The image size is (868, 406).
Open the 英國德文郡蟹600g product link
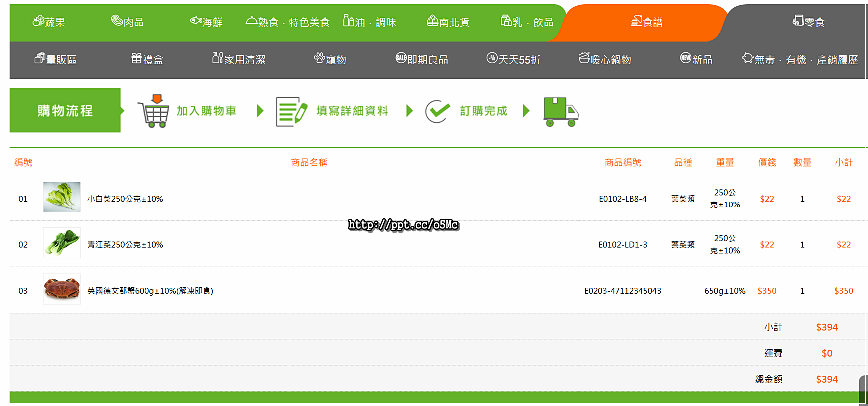point(150,291)
